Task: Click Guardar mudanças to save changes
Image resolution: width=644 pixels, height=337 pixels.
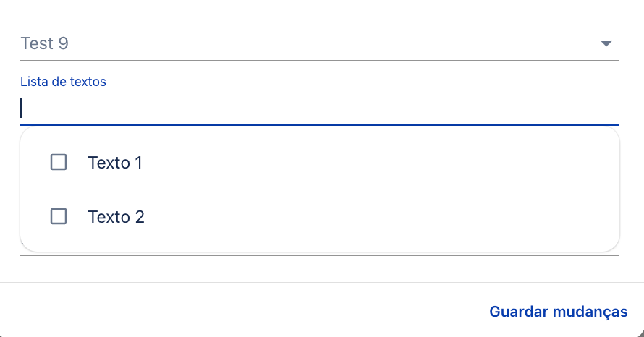Action: (558, 312)
